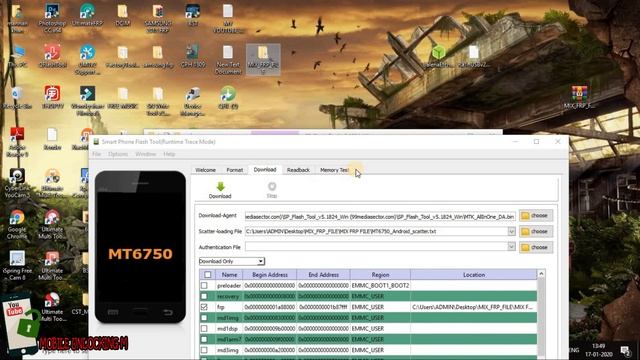
Task: Uncheck the frp partition checkbox
Action: [x=204, y=307]
